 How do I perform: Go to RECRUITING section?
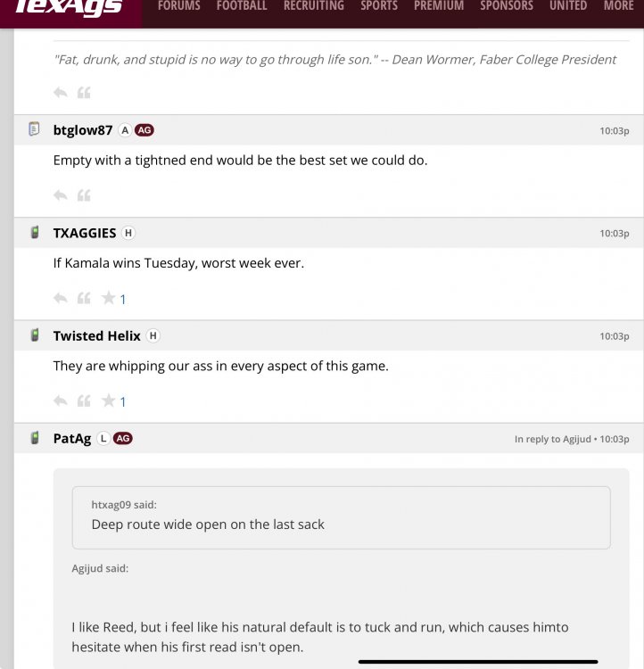(x=313, y=6)
